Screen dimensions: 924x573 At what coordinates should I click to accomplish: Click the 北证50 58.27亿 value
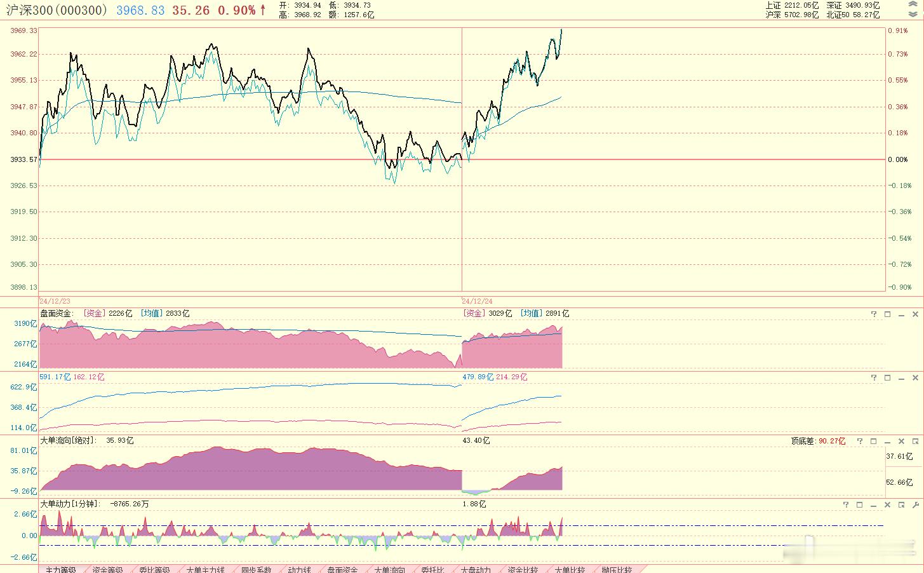tap(853, 15)
